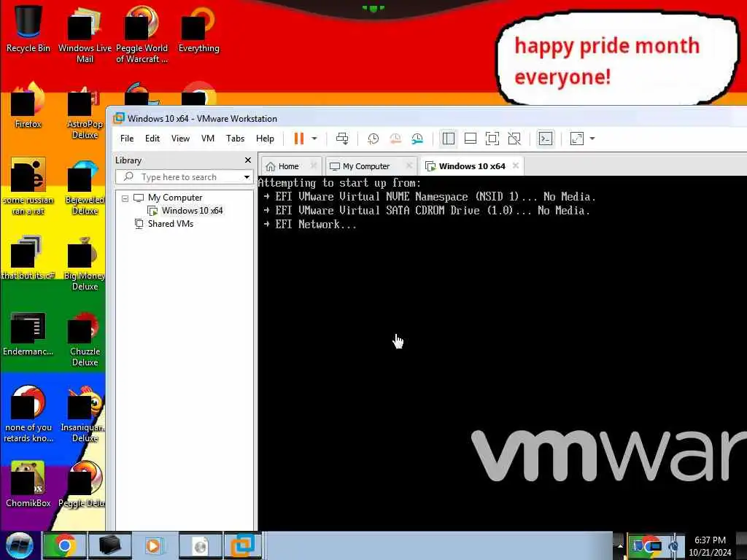This screenshot has width=747, height=560.
Task: Close the Home tab
Action: point(313,166)
